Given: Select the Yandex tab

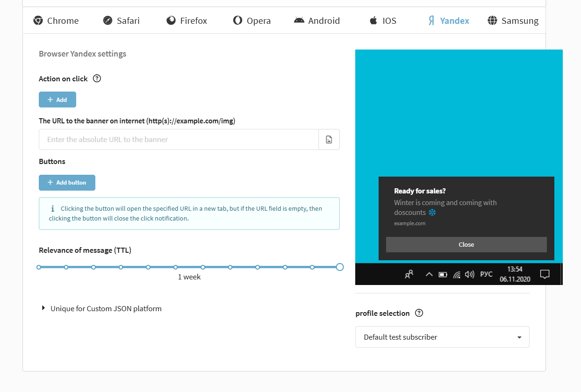Looking at the screenshot, I should click(449, 21).
